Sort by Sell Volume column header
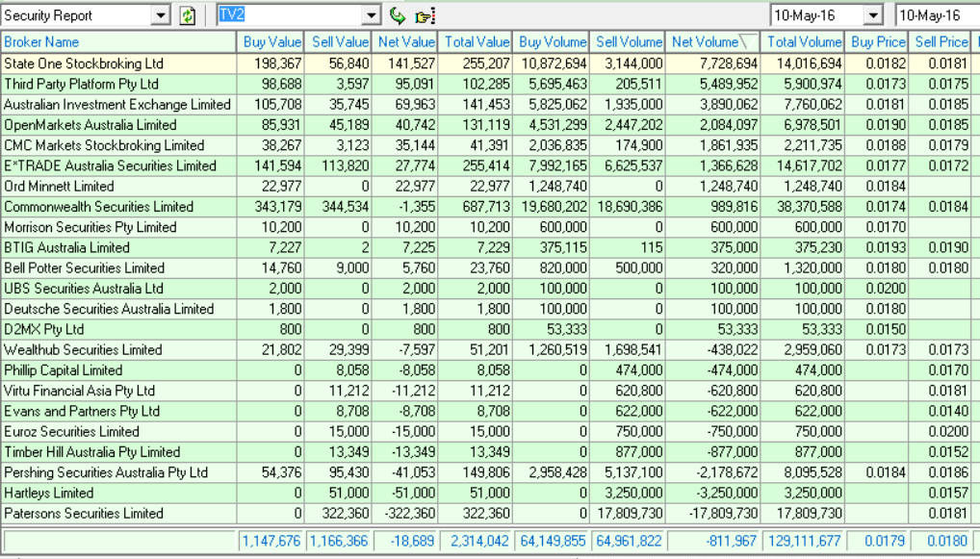980x559 pixels. (628, 41)
